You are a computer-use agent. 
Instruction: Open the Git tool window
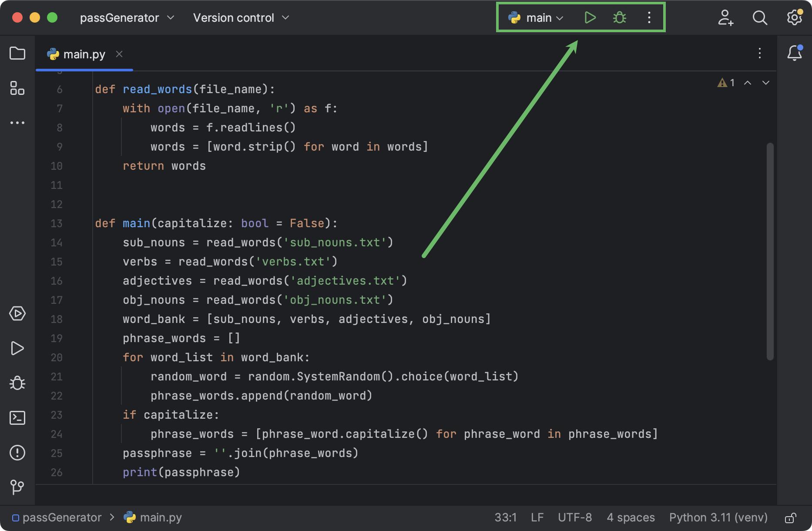17,487
